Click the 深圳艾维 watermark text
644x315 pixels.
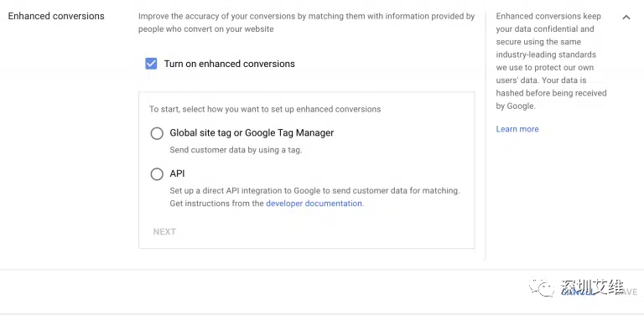[x=592, y=287]
